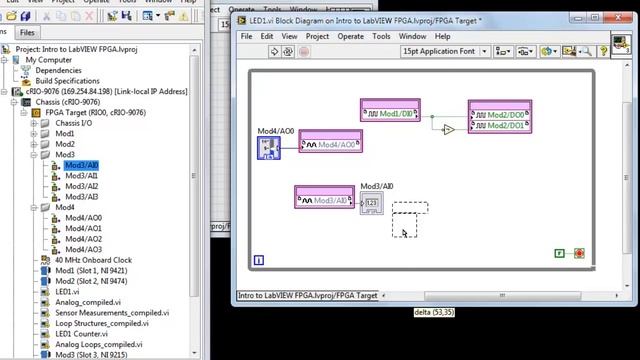Viewport: 640px width, 360px height.
Task: Open the Tools menu in the LED1.vi window
Action: pos(381,36)
